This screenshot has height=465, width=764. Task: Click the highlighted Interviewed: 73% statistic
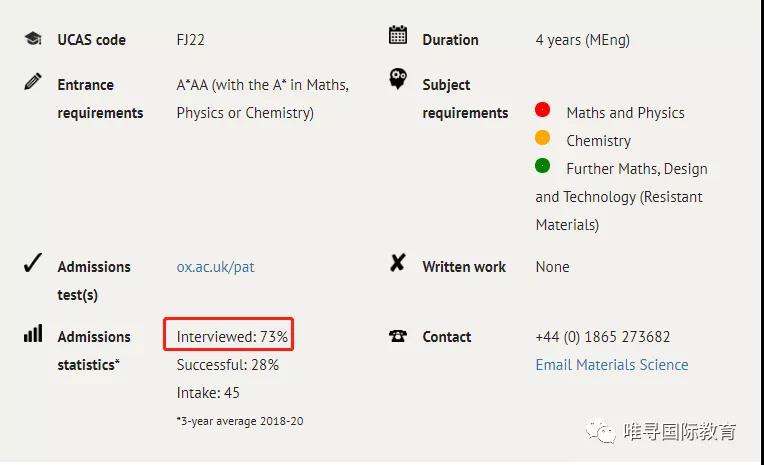click(x=229, y=334)
